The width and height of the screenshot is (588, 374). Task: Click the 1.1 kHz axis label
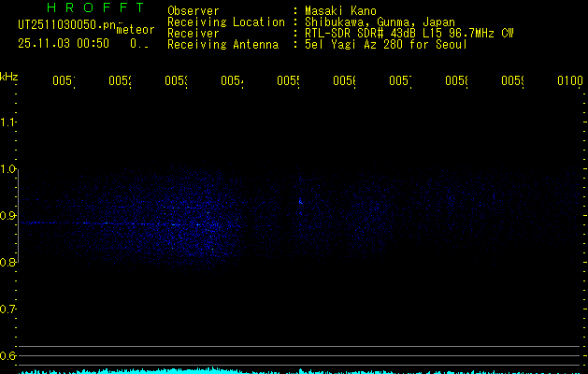pyautogui.click(x=7, y=122)
